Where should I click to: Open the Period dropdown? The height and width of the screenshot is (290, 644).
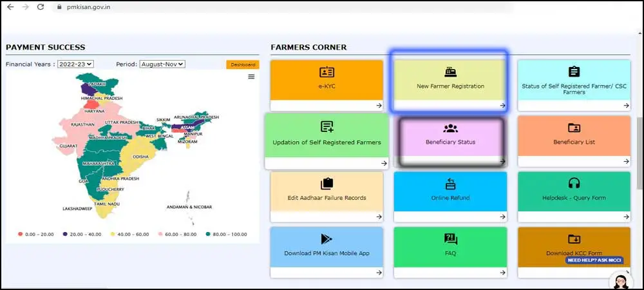[x=162, y=64]
